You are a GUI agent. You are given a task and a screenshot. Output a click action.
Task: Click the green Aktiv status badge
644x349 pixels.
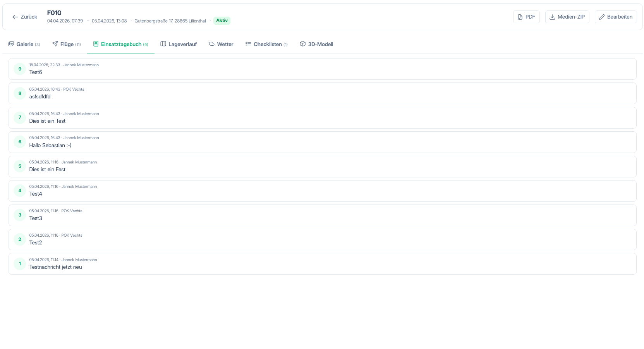tap(222, 21)
